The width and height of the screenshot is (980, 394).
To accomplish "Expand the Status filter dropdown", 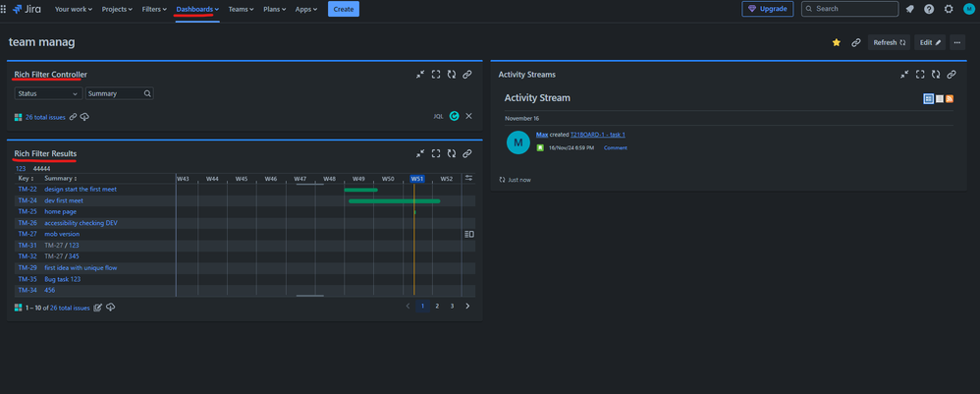I will click(47, 93).
